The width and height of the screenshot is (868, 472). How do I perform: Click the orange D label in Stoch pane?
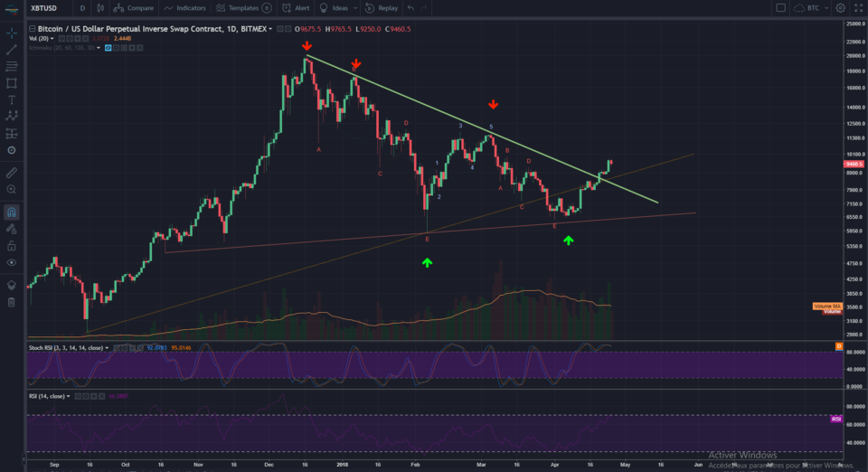[x=839, y=346]
